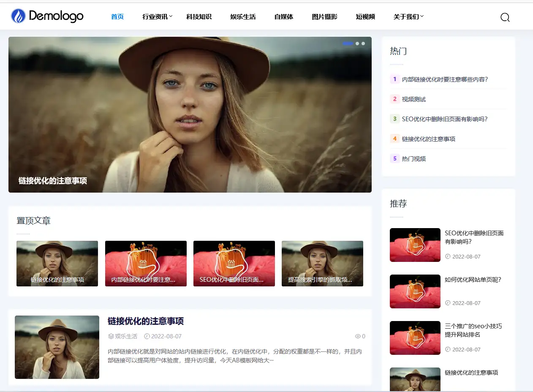The image size is (533, 392).
Task: Open the 视频测试 hot list link
Action: click(x=413, y=99)
